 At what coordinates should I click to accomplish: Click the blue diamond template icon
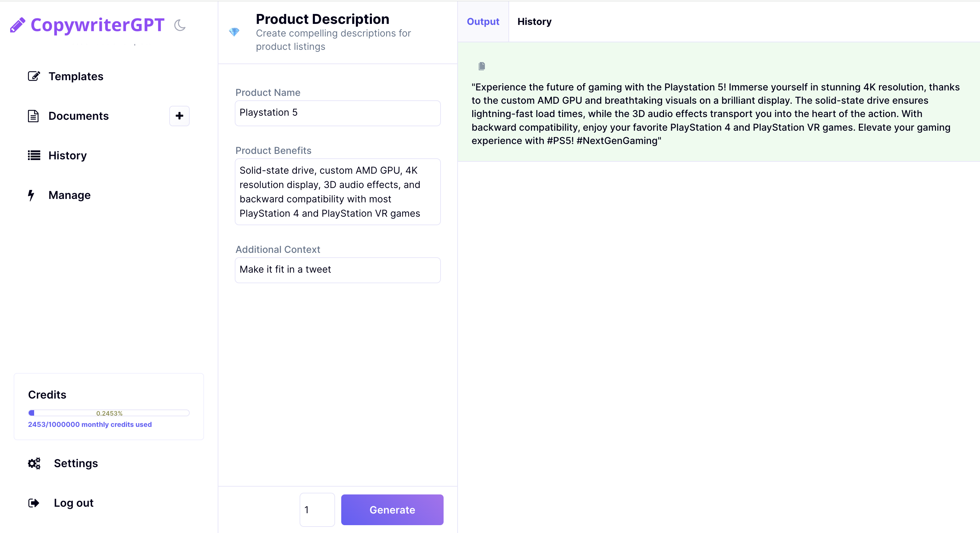pos(234,32)
